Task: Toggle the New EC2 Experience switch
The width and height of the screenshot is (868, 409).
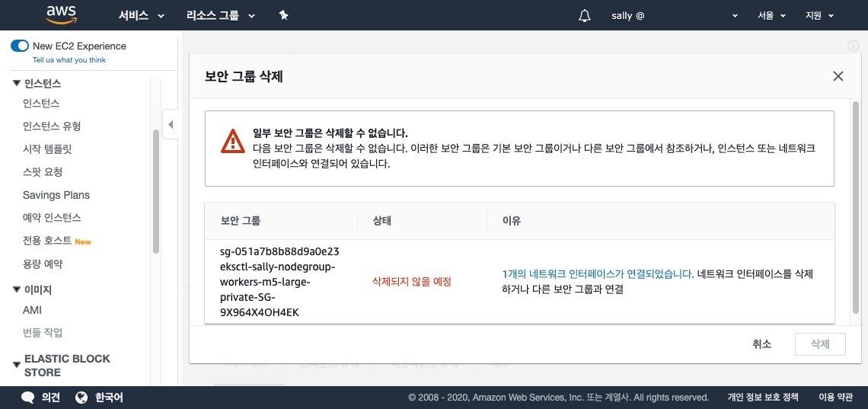Action: tap(20, 46)
